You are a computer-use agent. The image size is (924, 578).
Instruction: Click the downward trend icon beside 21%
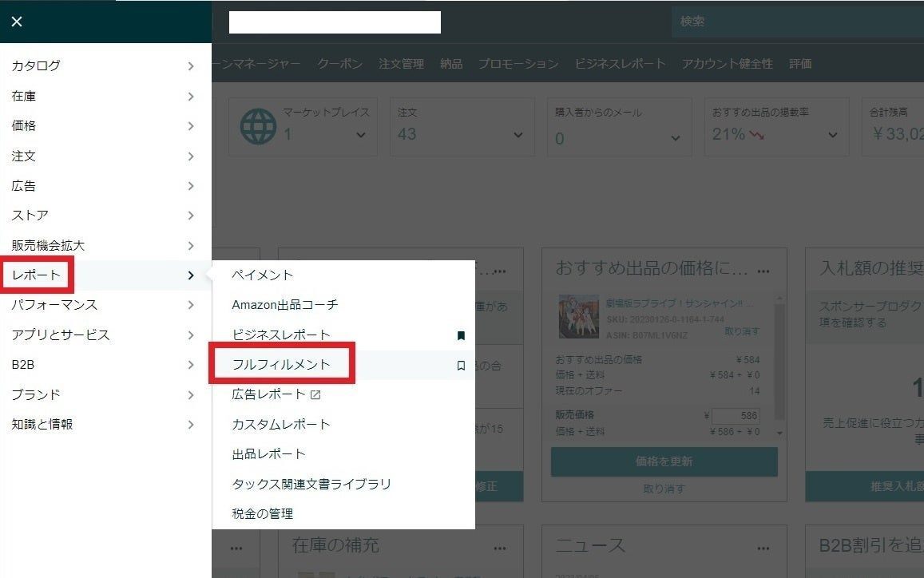pos(757,136)
